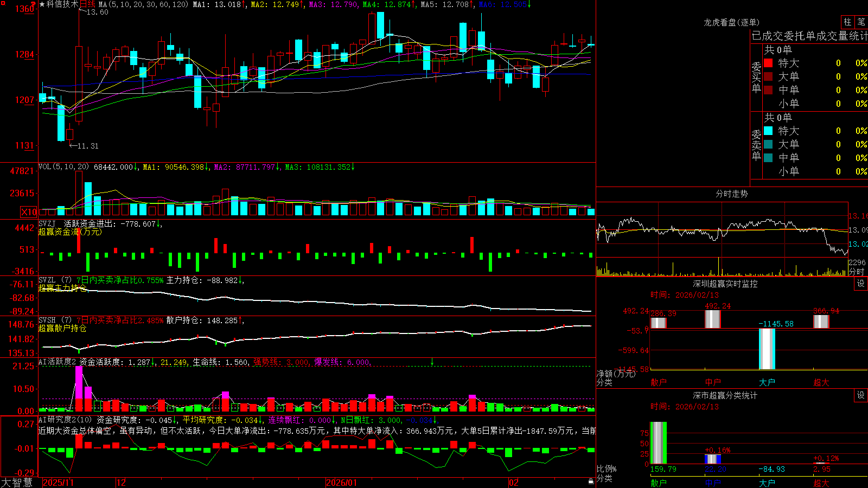
Task: Click 超赢散户持仓 label
Action: click(x=62, y=329)
